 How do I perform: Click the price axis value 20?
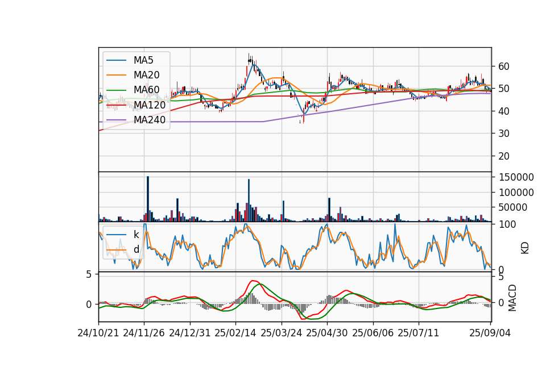(x=503, y=156)
